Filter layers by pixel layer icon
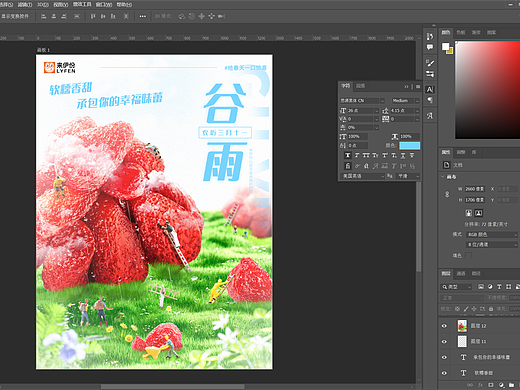This screenshot has width=520, height=390. pos(481,287)
